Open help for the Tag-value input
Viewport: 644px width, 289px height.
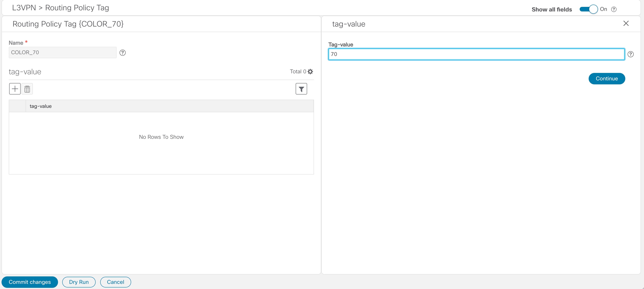coord(631,54)
